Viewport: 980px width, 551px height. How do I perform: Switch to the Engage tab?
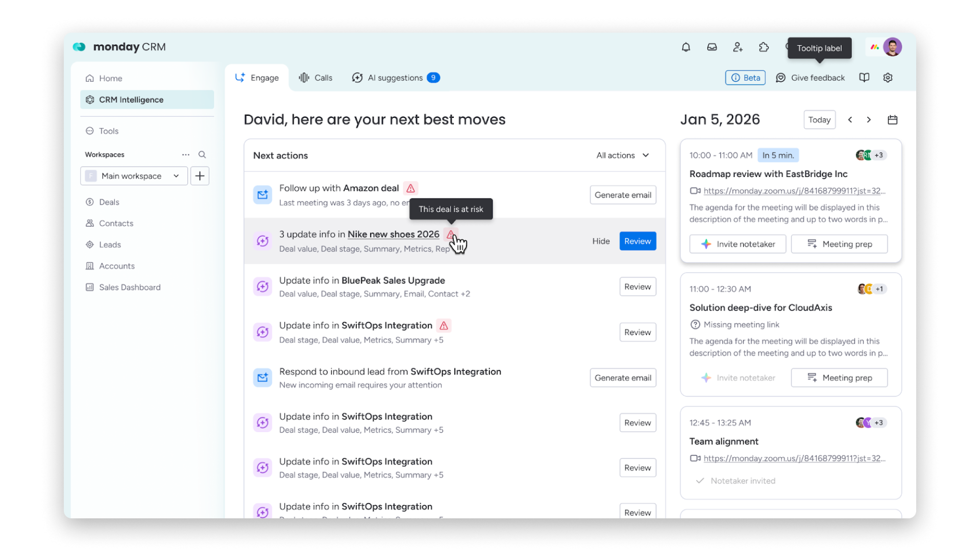pyautogui.click(x=257, y=78)
